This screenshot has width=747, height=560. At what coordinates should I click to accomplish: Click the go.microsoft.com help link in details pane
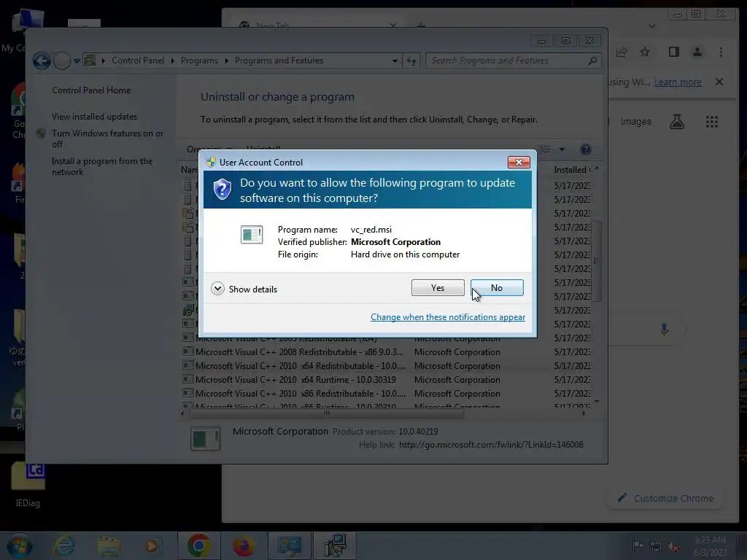(x=491, y=444)
